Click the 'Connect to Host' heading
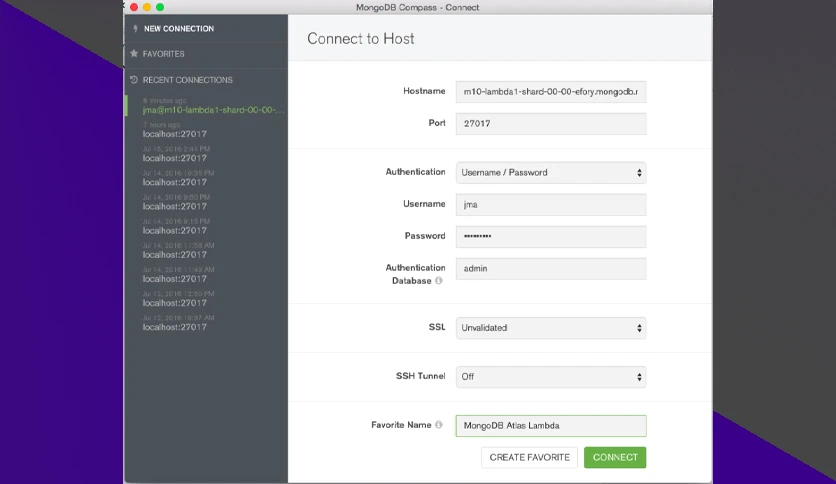The image size is (836, 484). [360, 39]
